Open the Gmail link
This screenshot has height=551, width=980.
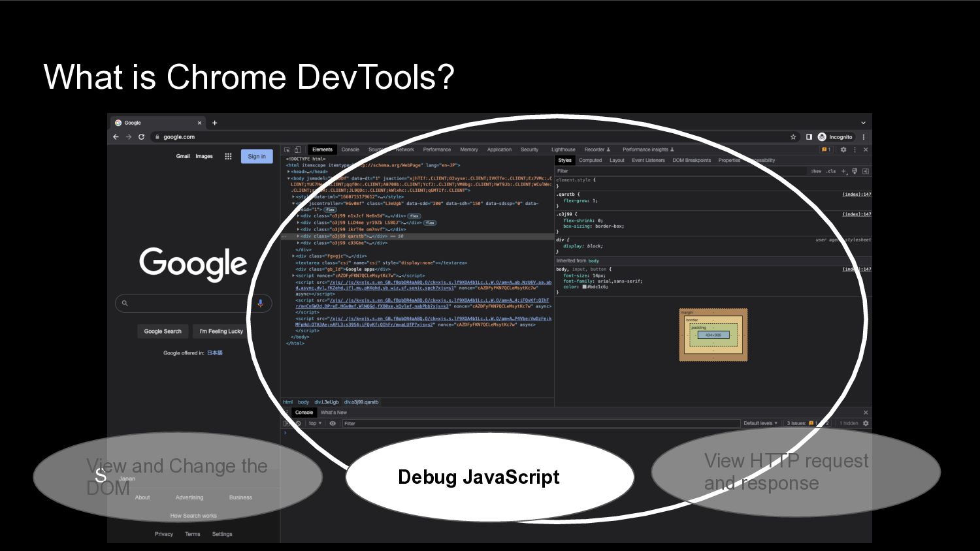[183, 156]
